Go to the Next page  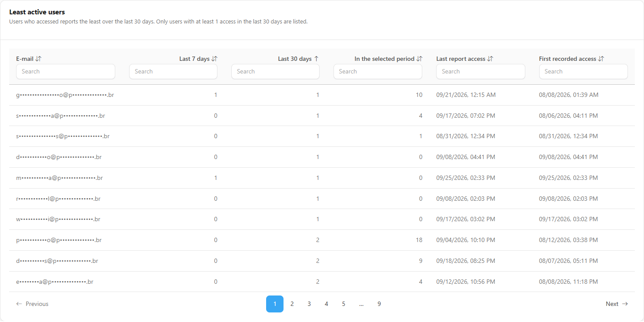click(x=617, y=304)
